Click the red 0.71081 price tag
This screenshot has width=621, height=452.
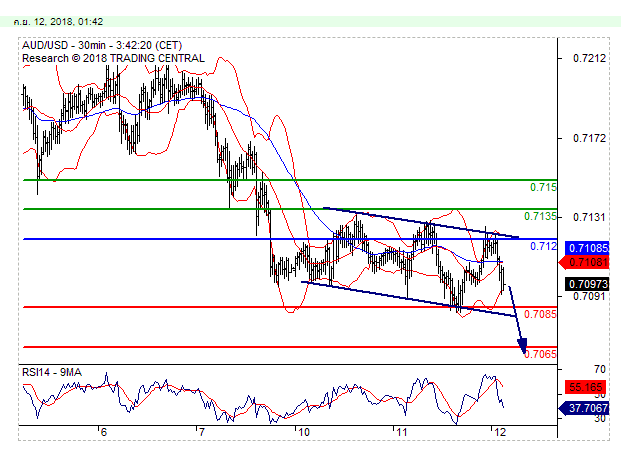(x=584, y=262)
